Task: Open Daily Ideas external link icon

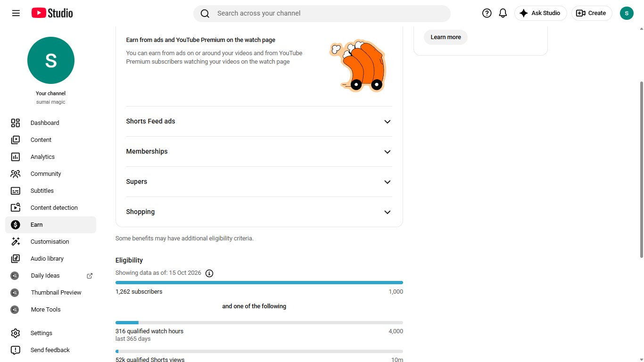Action: [90, 276]
